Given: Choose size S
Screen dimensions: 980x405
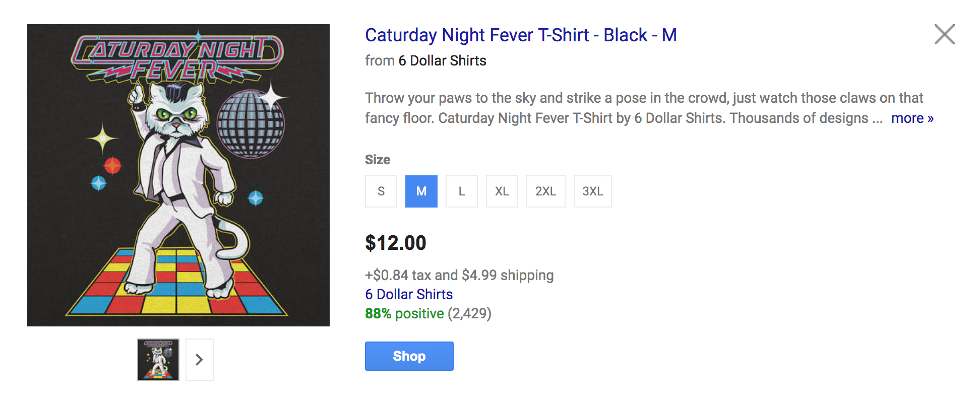Looking at the screenshot, I should (x=381, y=191).
